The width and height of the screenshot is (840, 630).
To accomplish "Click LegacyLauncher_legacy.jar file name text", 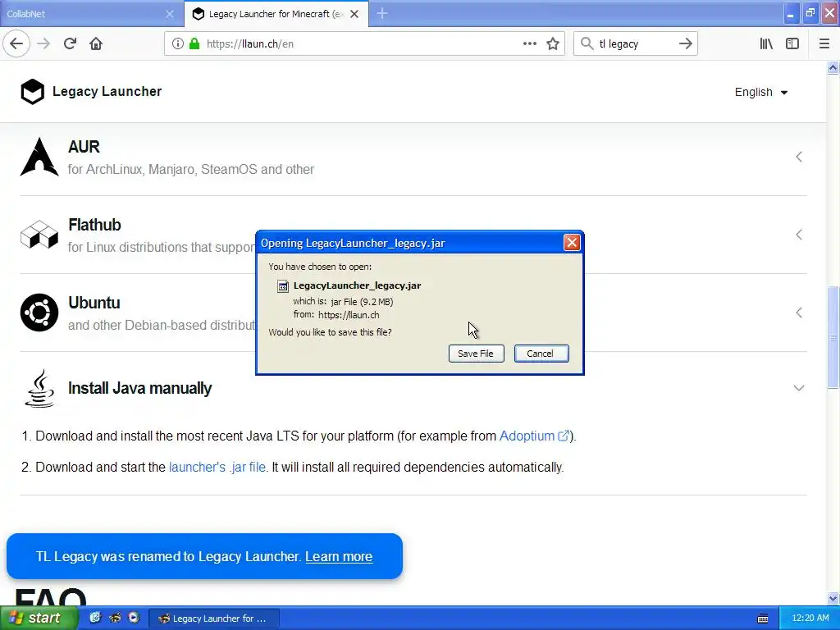I will pyautogui.click(x=358, y=285).
